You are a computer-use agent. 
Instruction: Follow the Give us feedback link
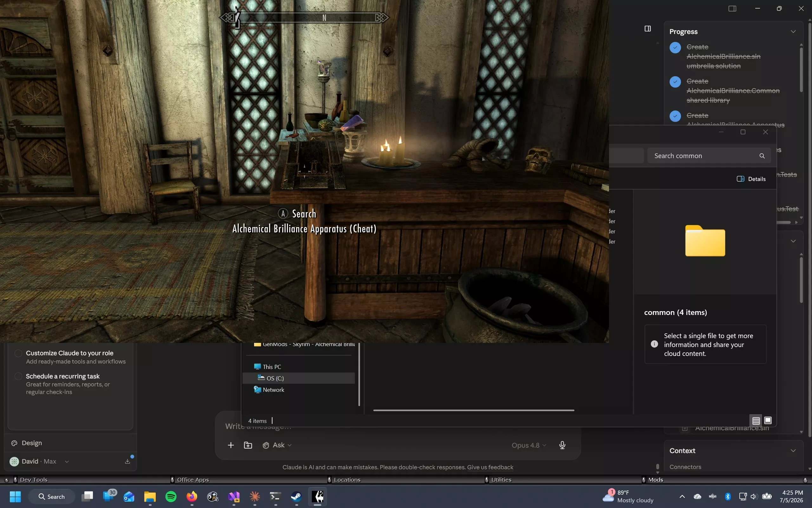(x=490, y=467)
